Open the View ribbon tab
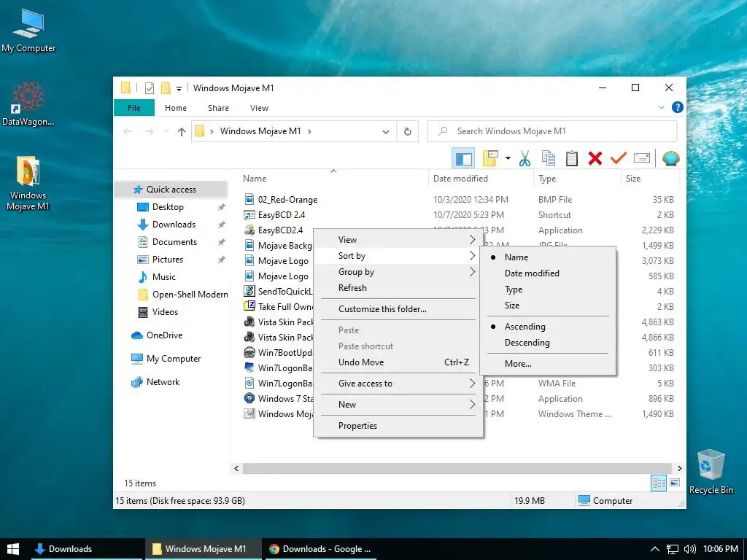 pos(259,108)
